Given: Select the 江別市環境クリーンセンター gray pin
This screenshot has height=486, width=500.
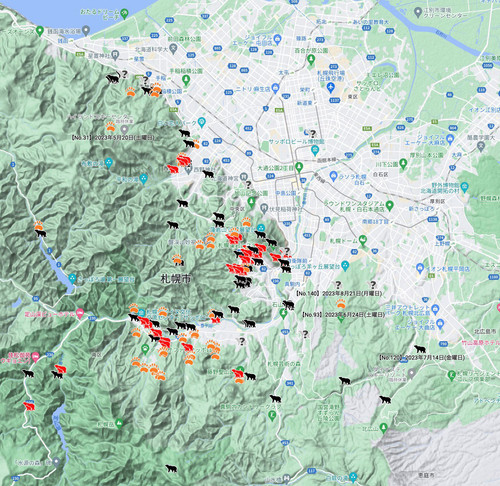Looking at the screenshot, I should tap(418, 13).
